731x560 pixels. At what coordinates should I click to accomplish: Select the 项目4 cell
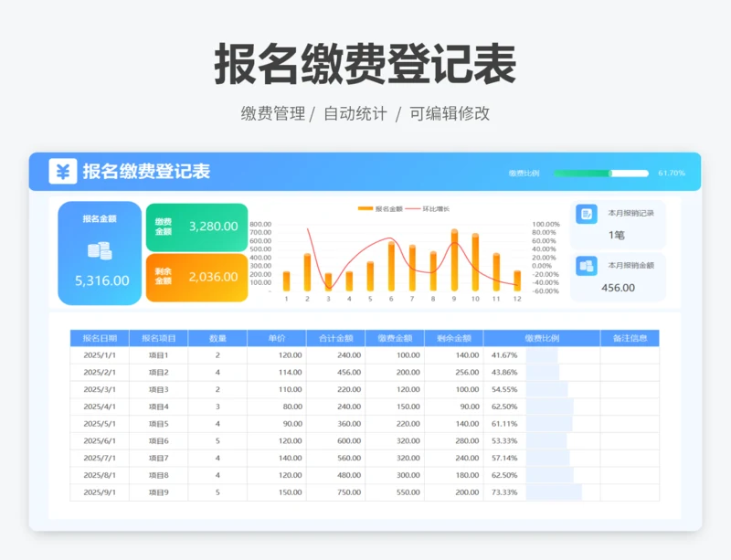tap(158, 407)
